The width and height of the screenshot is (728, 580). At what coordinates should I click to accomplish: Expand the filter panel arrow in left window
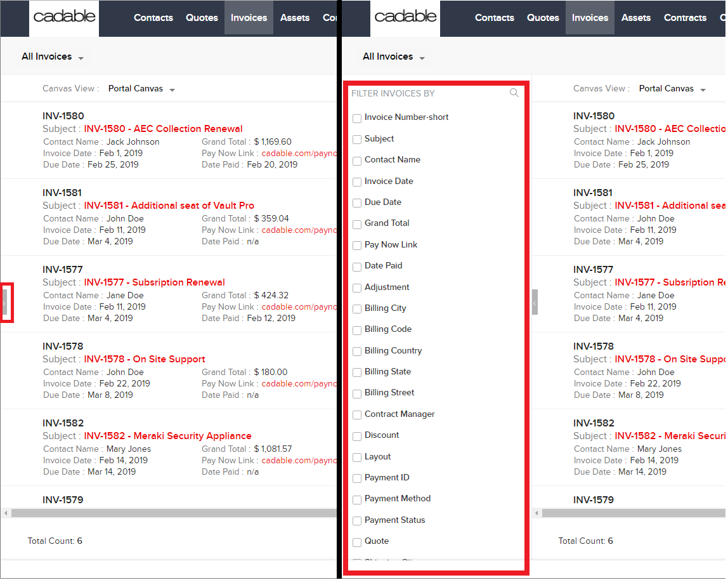[4, 303]
